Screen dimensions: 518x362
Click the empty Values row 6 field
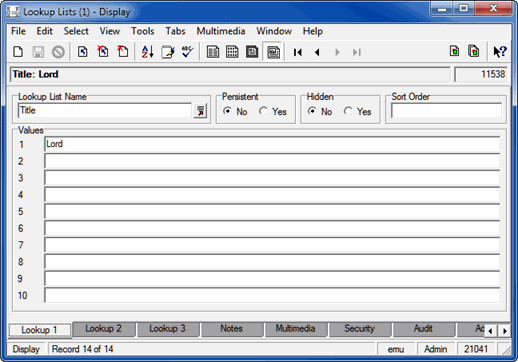(x=272, y=228)
